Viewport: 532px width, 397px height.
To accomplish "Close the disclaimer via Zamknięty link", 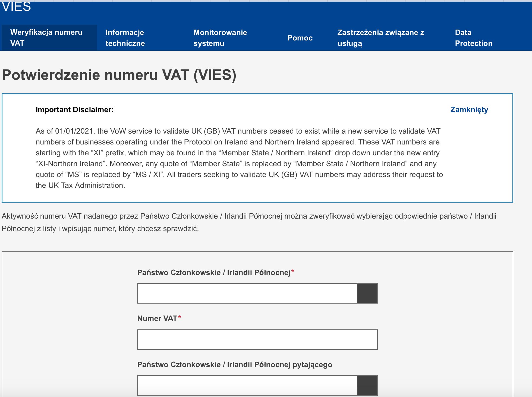I will click(469, 110).
